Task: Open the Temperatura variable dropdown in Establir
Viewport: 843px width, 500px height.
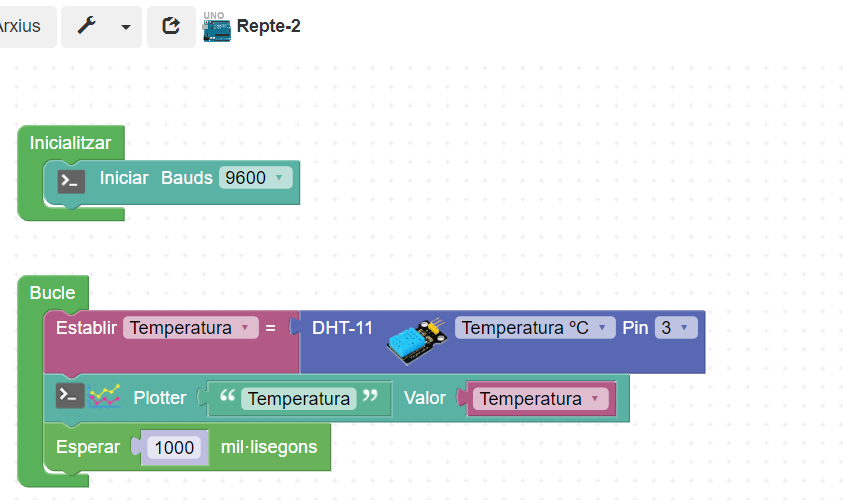Action: coord(191,328)
